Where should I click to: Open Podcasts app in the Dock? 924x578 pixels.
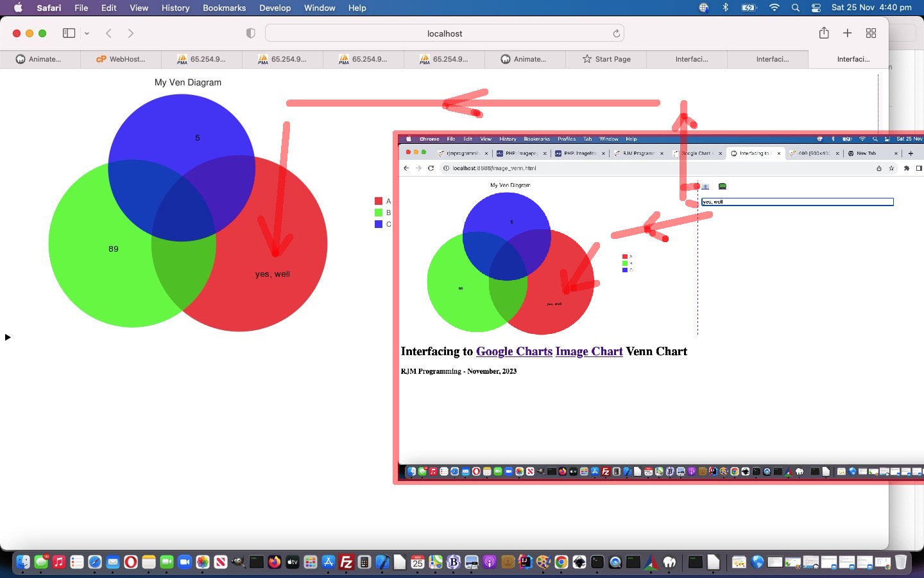(x=490, y=563)
